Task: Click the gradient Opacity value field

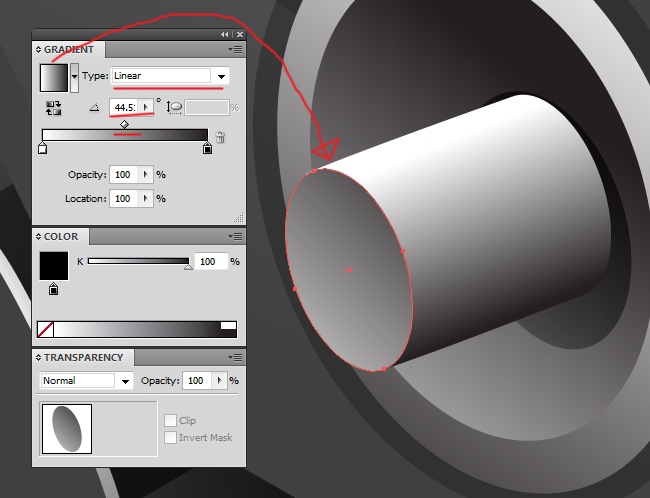Action: (x=124, y=175)
